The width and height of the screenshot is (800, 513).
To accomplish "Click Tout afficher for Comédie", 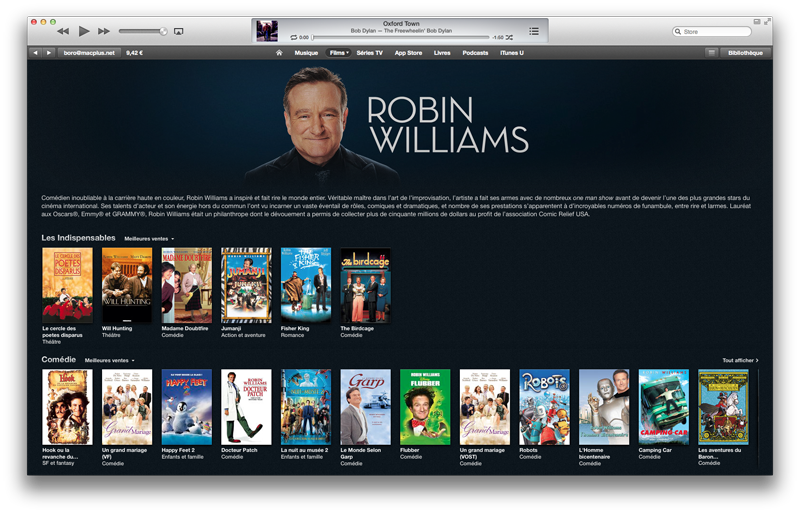I will (x=740, y=360).
